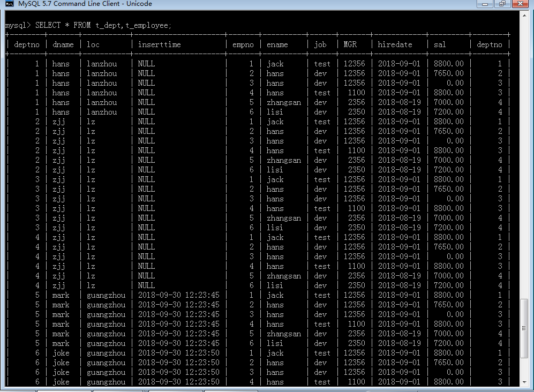Screen dimensions: 534x392
Task: Click the SELECT * FROM t_dept,t_employee command text
Action: click(103, 25)
